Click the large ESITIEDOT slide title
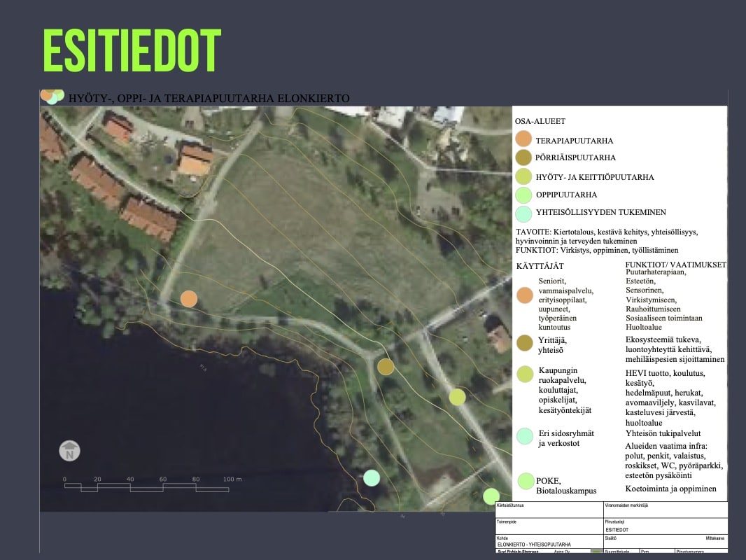 (x=132, y=51)
